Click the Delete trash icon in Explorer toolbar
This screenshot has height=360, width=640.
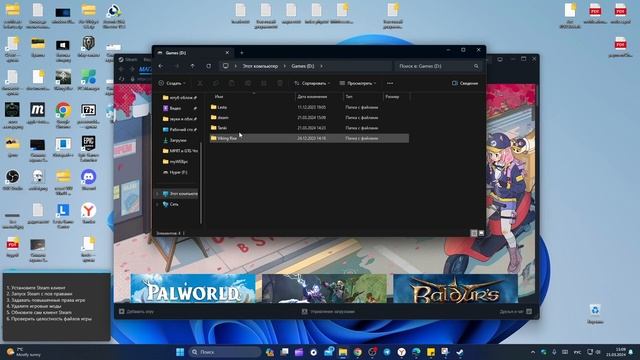280,83
